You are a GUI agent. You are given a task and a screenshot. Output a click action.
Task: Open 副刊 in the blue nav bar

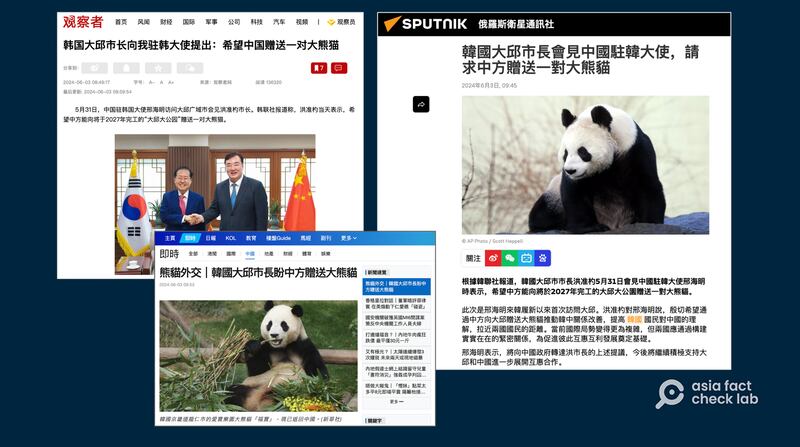[326, 238]
